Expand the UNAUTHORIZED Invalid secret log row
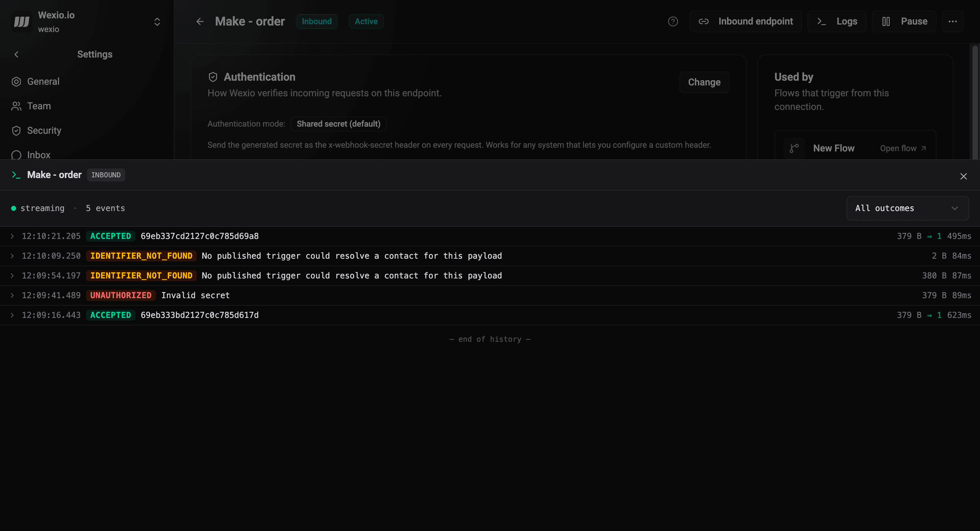 [12, 295]
